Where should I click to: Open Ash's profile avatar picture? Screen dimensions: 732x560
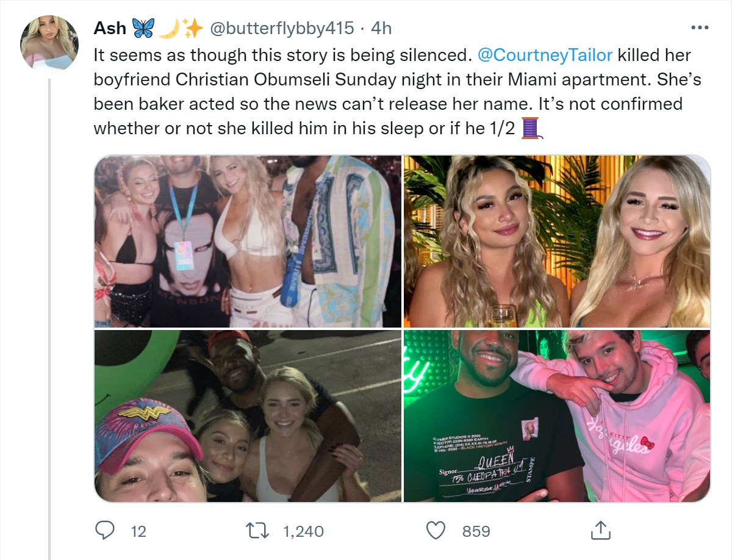[x=49, y=43]
